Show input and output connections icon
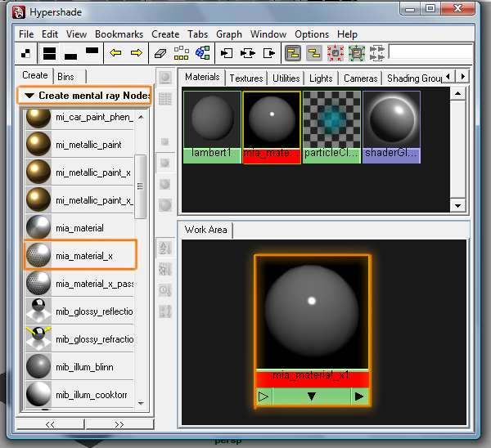 [x=248, y=53]
